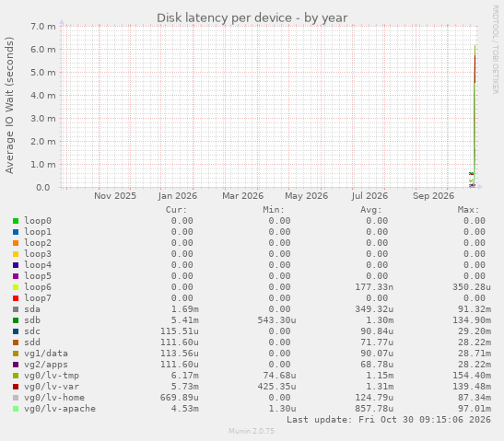Click sdc max value 29.20m
504x441 pixels.
pos(475,331)
